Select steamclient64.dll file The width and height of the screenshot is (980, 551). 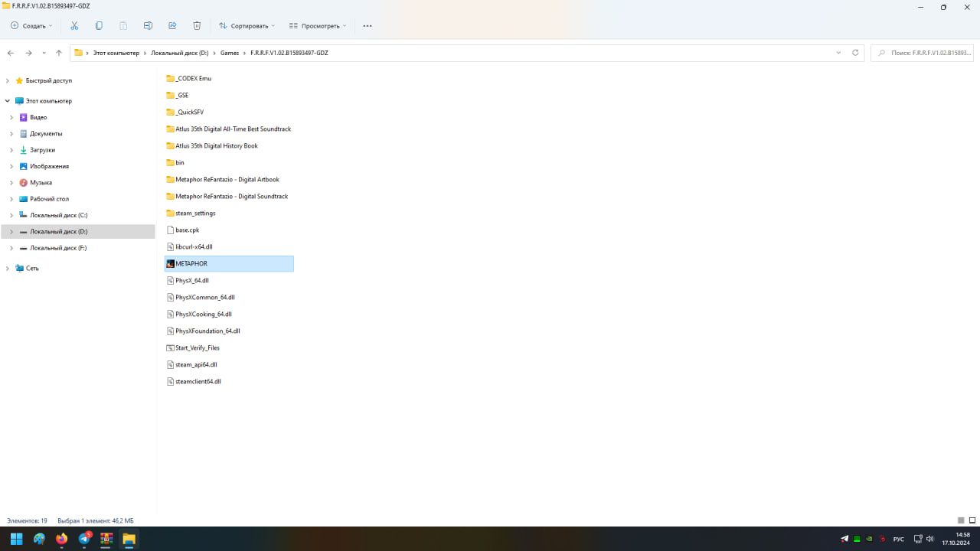click(x=194, y=381)
